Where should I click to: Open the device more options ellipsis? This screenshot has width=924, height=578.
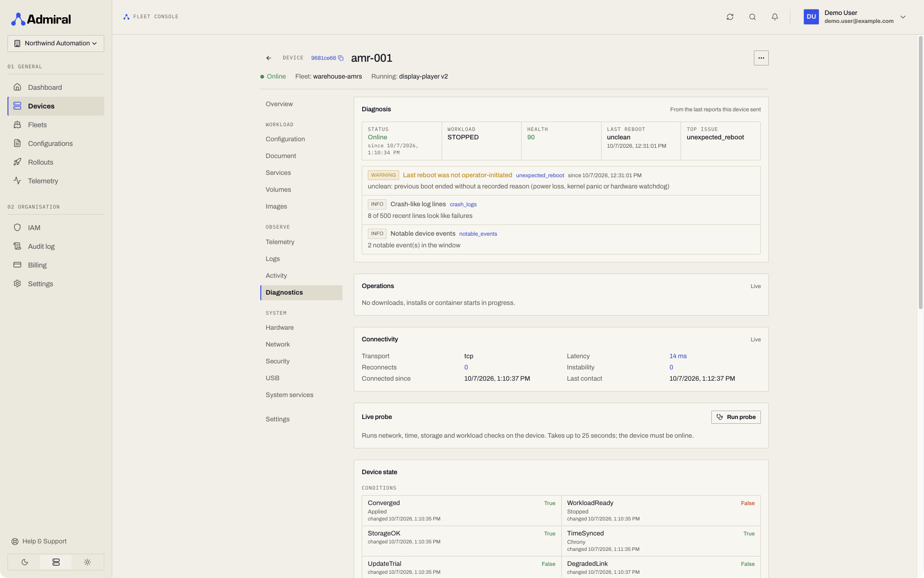coord(761,58)
